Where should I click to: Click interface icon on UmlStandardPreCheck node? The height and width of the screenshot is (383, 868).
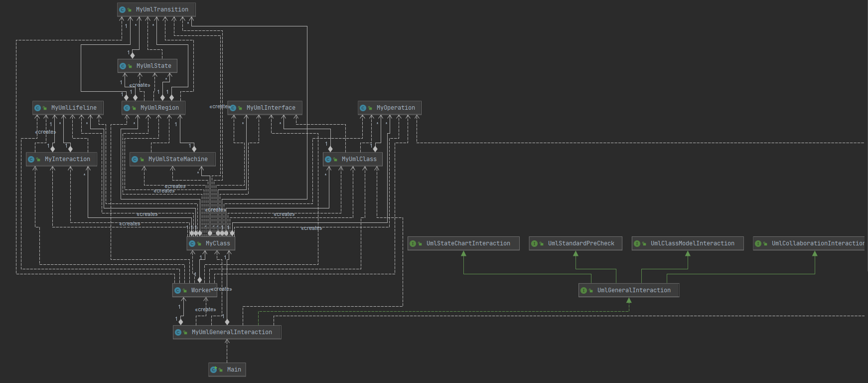click(534, 243)
